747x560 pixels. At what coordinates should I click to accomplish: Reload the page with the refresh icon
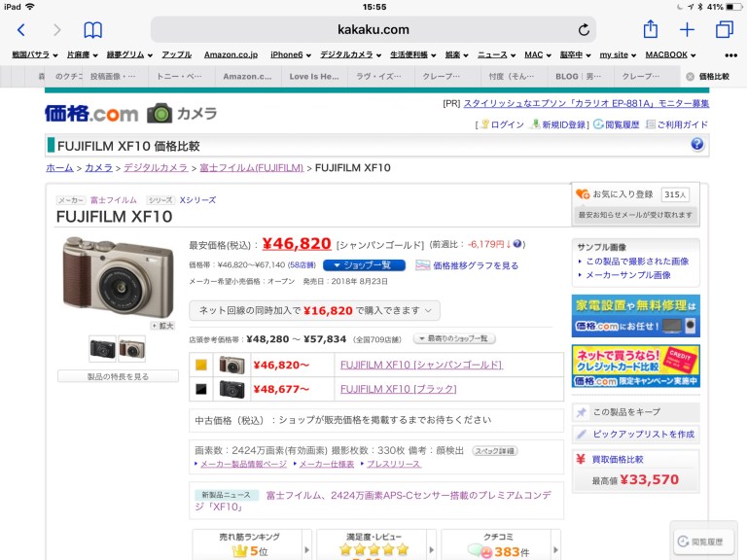coord(584,30)
